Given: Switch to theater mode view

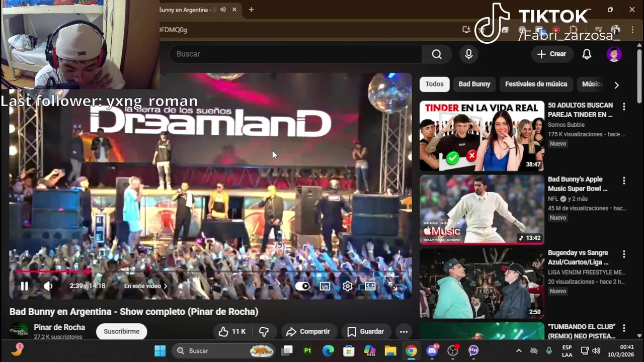Looking at the screenshot, I should click(x=370, y=286).
